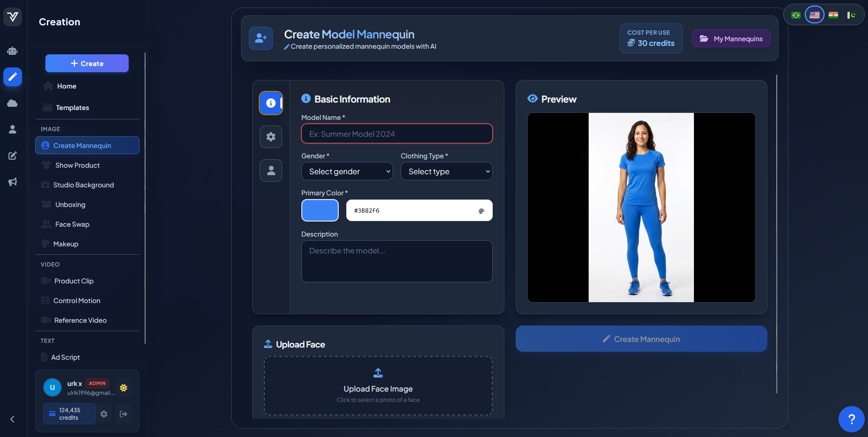The image size is (868, 437).
Task: Open the user profile sidebar icon
Action: (13, 129)
